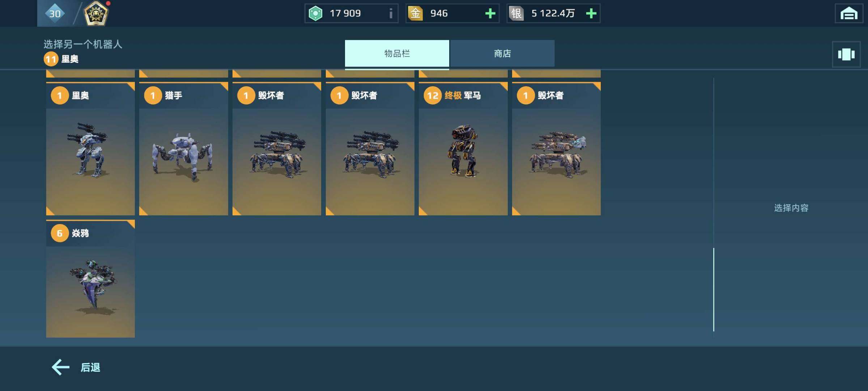
Task: Add more silver with plus icon
Action: point(591,14)
